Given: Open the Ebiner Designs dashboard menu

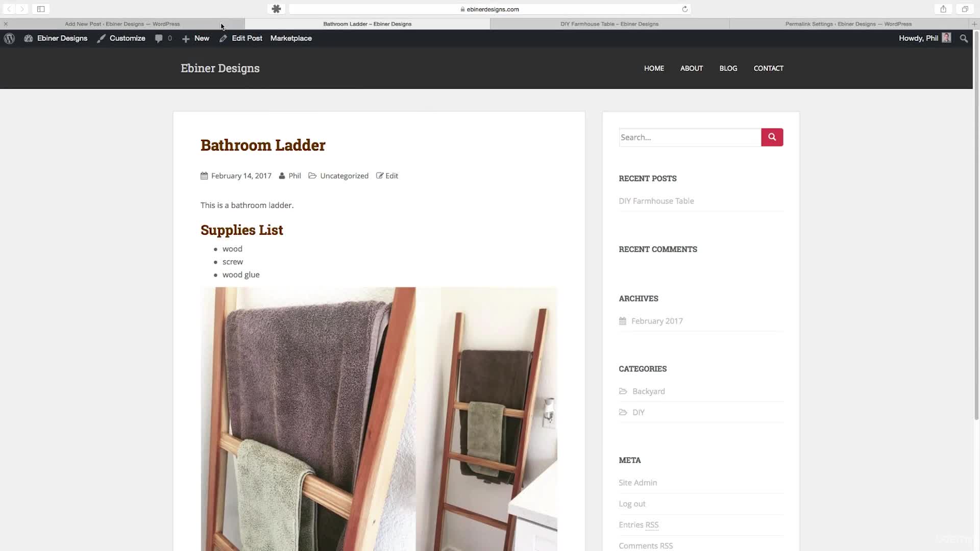Looking at the screenshot, I should pyautogui.click(x=56, y=38).
